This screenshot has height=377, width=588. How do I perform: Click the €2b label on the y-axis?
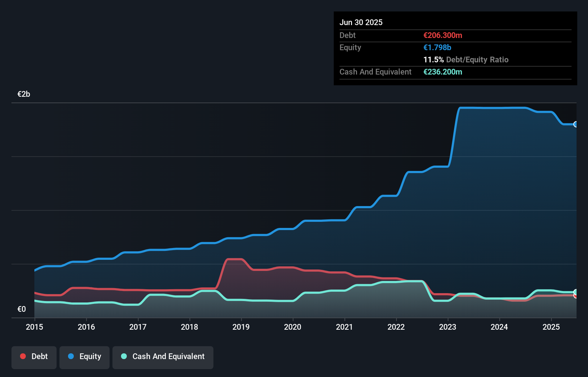(x=24, y=94)
